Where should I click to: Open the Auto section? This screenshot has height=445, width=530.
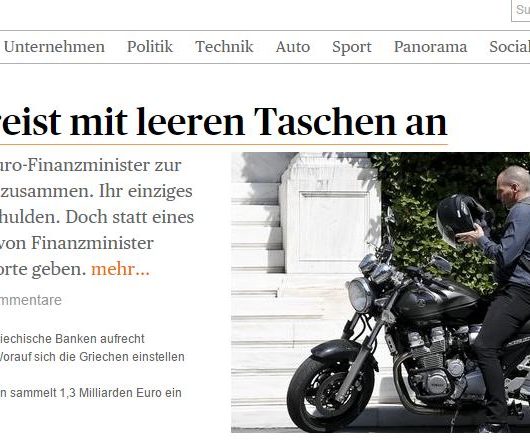(x=293, y=47)
